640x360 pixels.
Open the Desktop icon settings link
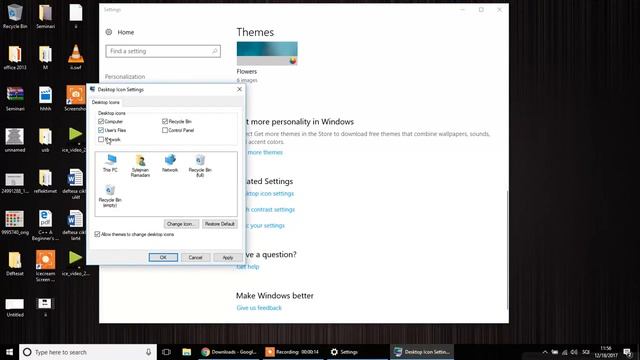pos(269,193)
